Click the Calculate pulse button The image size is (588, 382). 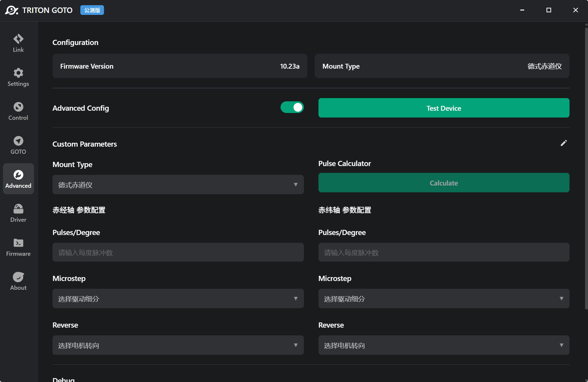444,183
